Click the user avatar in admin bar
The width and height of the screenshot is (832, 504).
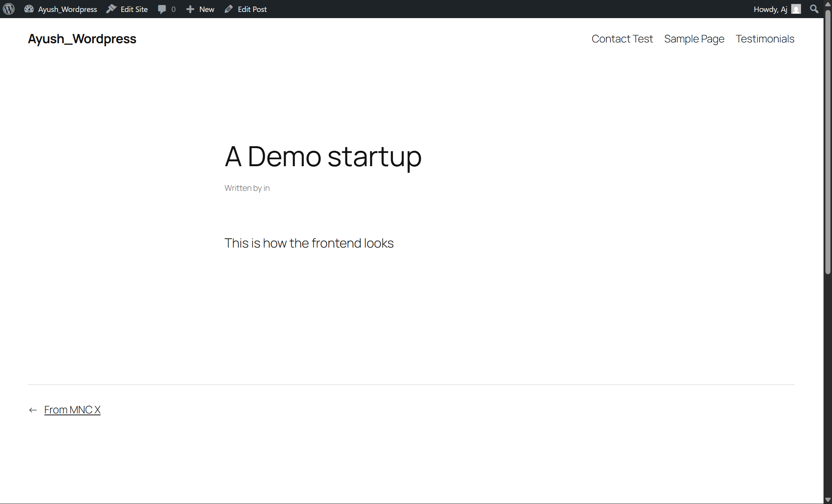click(x=796, y=9)
